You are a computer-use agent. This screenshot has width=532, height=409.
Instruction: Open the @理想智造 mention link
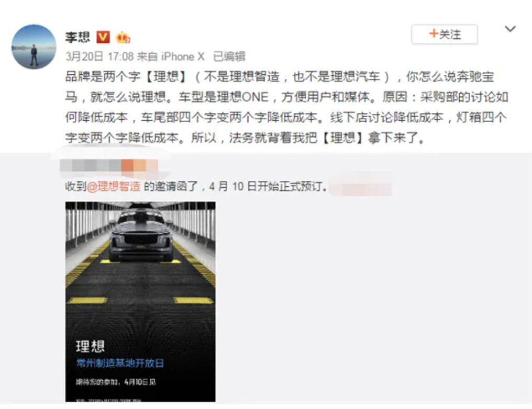114,186
